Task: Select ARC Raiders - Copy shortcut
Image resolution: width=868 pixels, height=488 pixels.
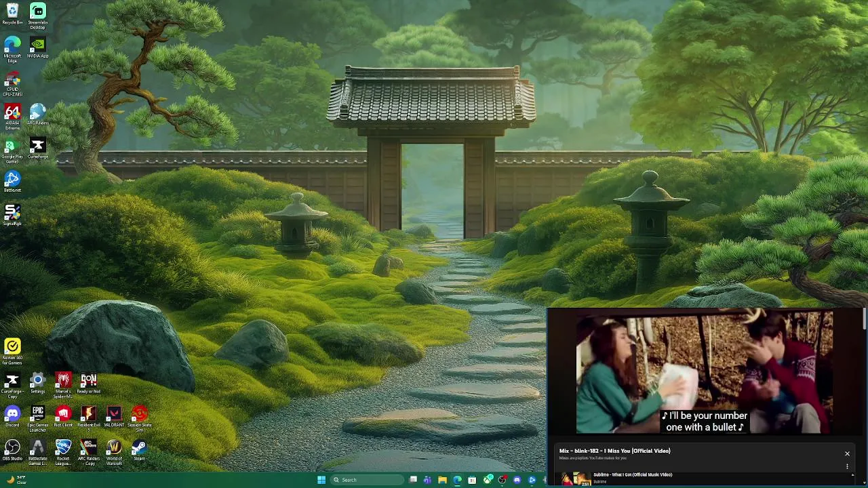Action: pyautogui.click(x=89, y=453)
